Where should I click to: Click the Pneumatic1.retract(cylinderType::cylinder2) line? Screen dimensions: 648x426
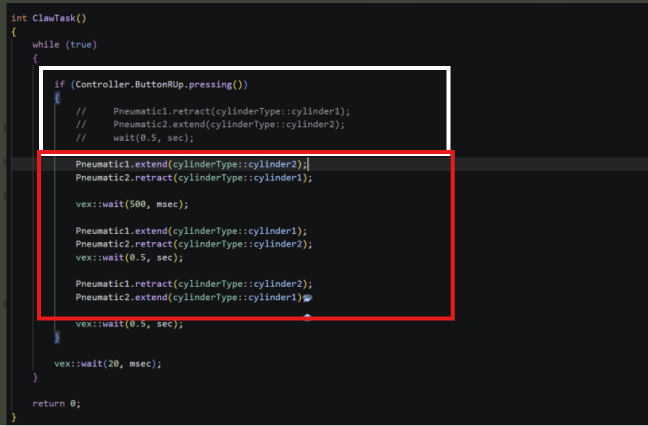(194, 284)
